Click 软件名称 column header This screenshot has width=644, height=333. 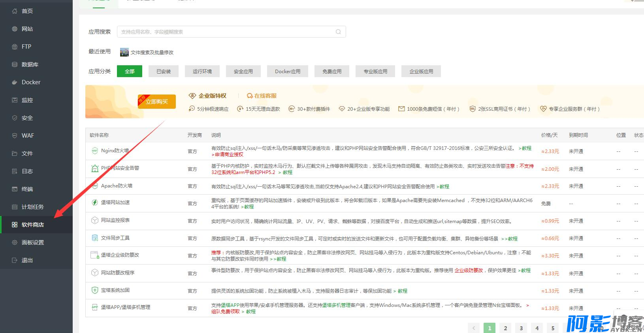point(99,135)
